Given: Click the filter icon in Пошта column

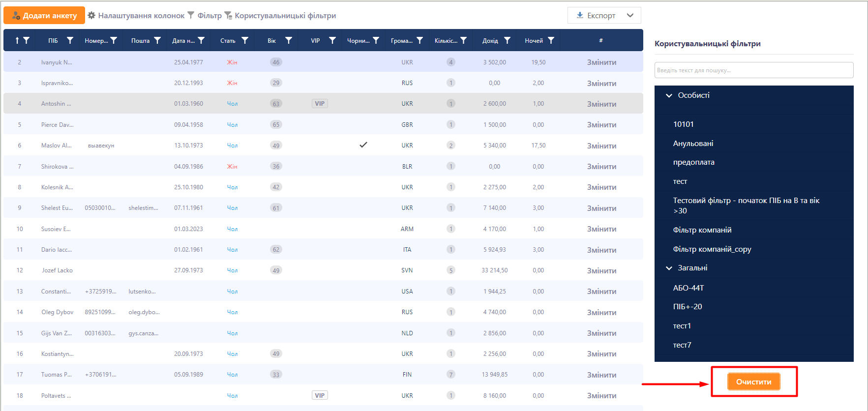Looking at the screenshot, I should point(157,40).
